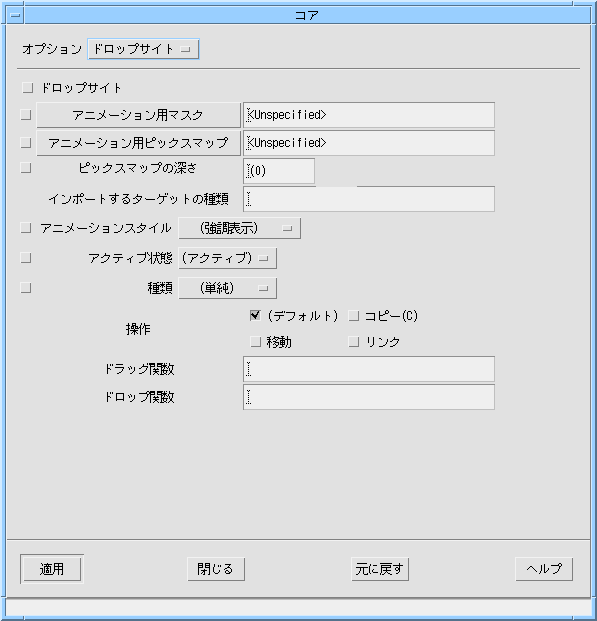This screenshot has height=621, width=597.
Task: Click the ピックスマップの深さ field showing (0)
Action: coord(279,171)
